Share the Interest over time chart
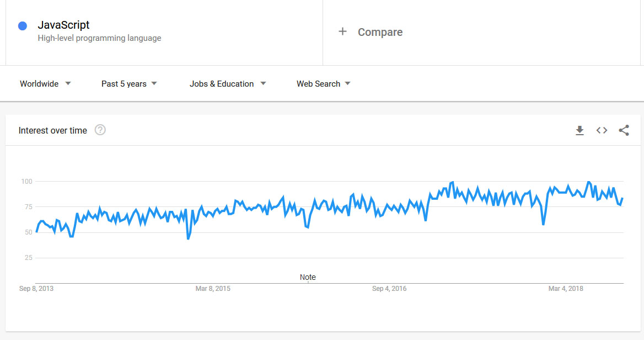This screenshot has width=644, height=340. [624, 130]
